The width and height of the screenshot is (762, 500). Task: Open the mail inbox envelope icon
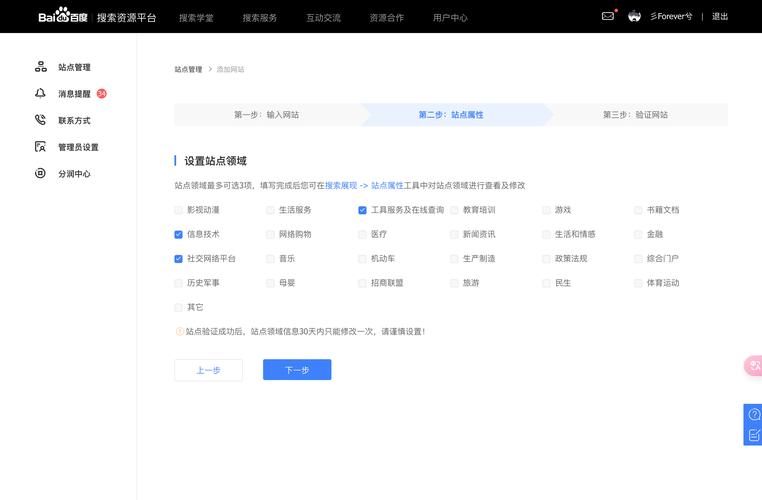tap(607, 16)
